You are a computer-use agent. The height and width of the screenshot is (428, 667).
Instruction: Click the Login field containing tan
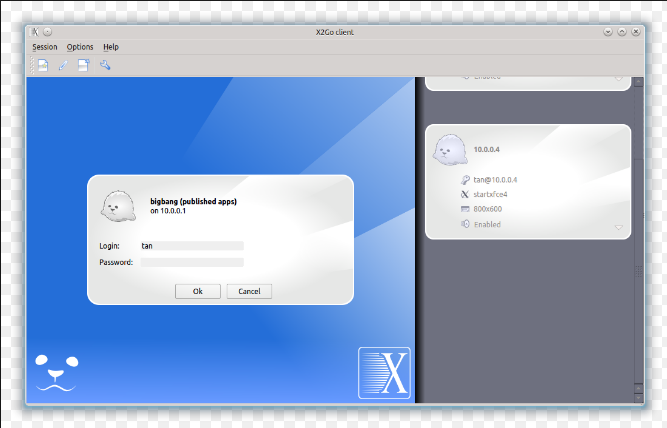[x=192, y=246]
